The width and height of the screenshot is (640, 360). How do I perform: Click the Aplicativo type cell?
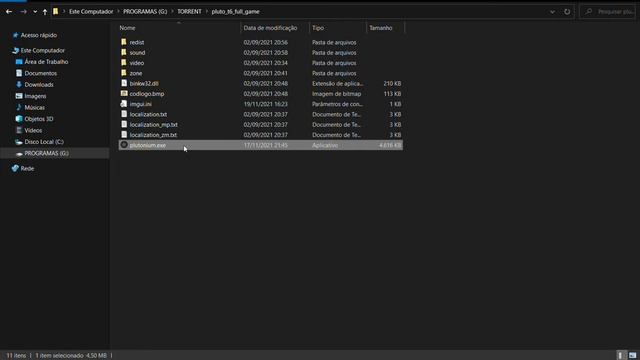click(x=325, y=145)
